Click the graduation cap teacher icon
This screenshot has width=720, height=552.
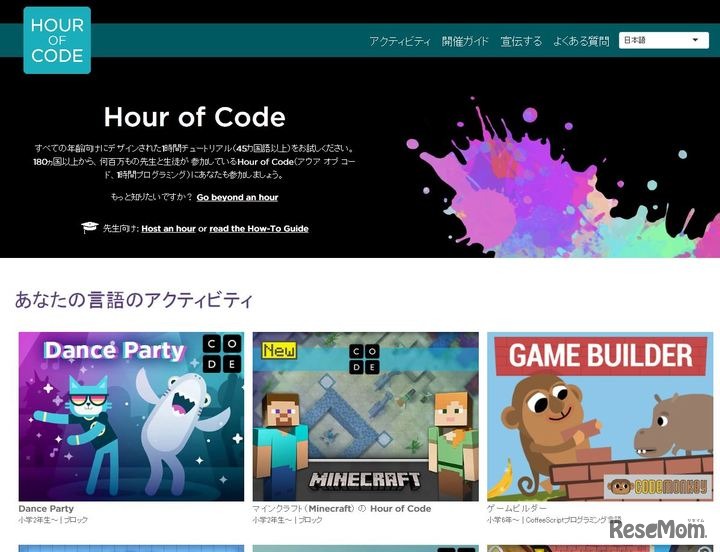point(90,227)
